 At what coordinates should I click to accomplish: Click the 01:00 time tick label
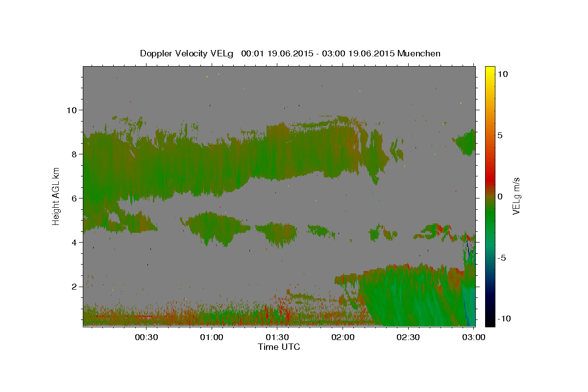point(212,337)
